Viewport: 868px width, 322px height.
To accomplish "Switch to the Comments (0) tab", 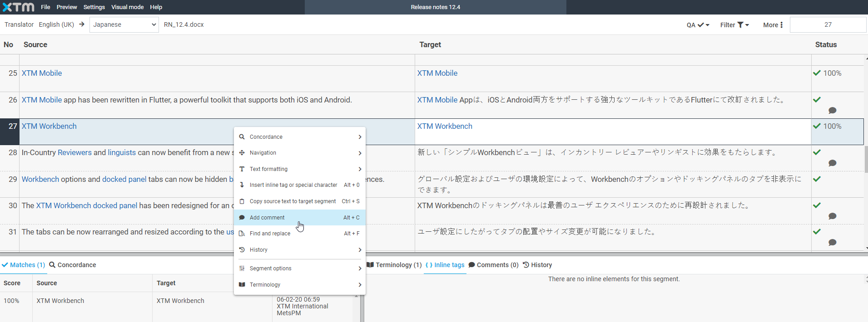I will [x=493, y=265].
